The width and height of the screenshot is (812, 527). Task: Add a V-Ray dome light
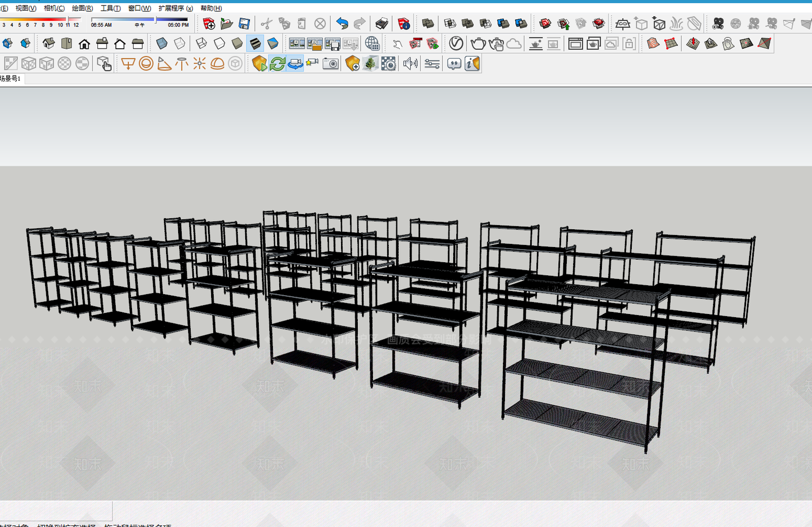217,64
